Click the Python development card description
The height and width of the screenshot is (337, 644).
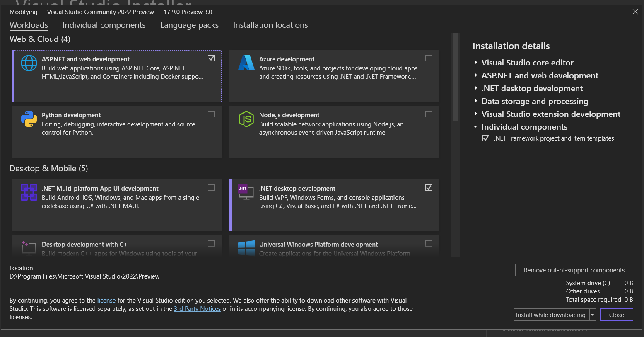tap(118, 128)
